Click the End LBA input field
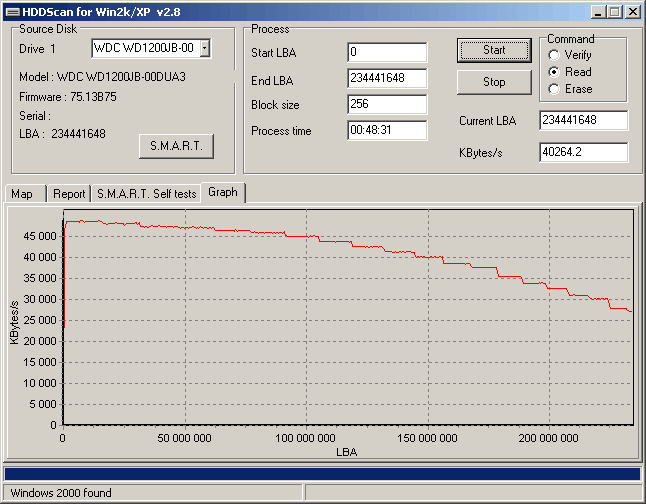Image resolution: width=646 pixels, height=504 pixels. click(x=387, y=78)
